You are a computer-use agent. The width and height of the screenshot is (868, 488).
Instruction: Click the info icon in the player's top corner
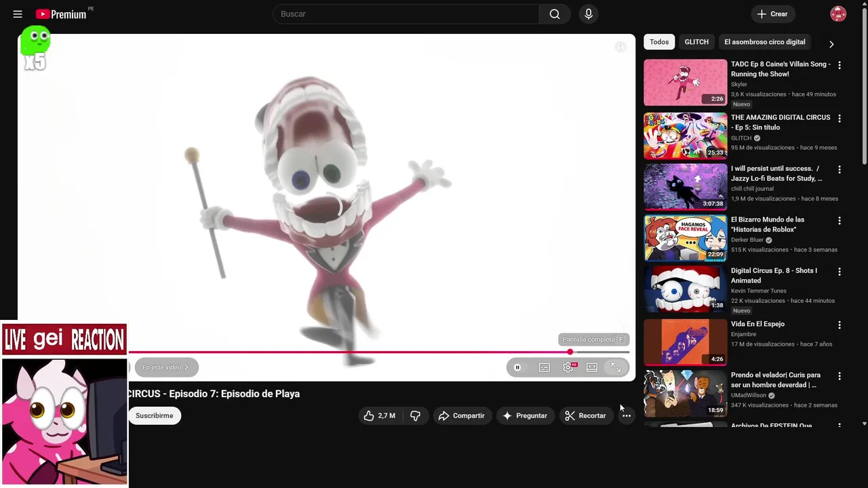(x=620, y=47)
